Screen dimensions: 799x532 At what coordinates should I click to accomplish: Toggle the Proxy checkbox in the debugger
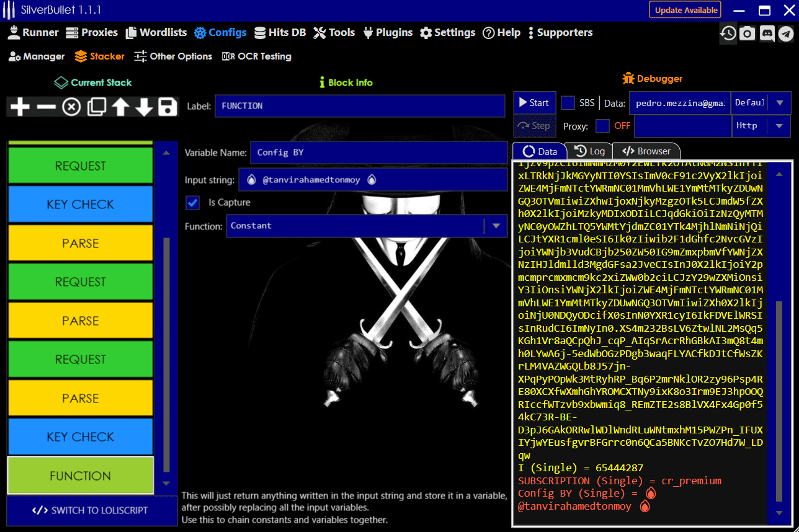(x=602, y=126)
